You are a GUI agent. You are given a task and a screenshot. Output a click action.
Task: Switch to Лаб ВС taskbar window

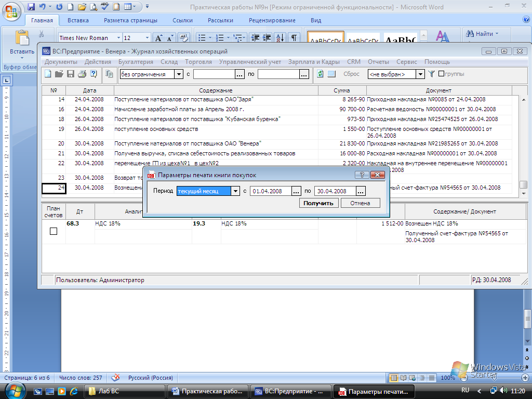coord(125,391)
